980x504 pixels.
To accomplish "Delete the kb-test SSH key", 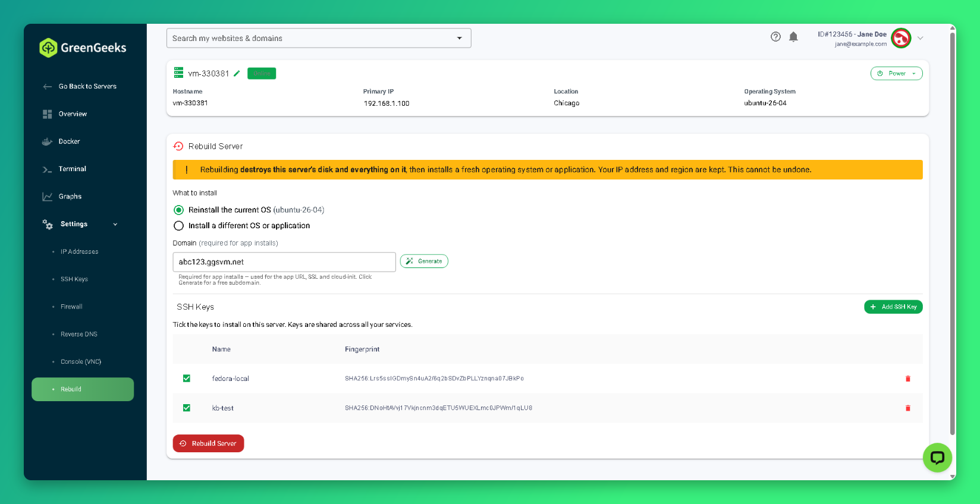I will tap(907, 408).
